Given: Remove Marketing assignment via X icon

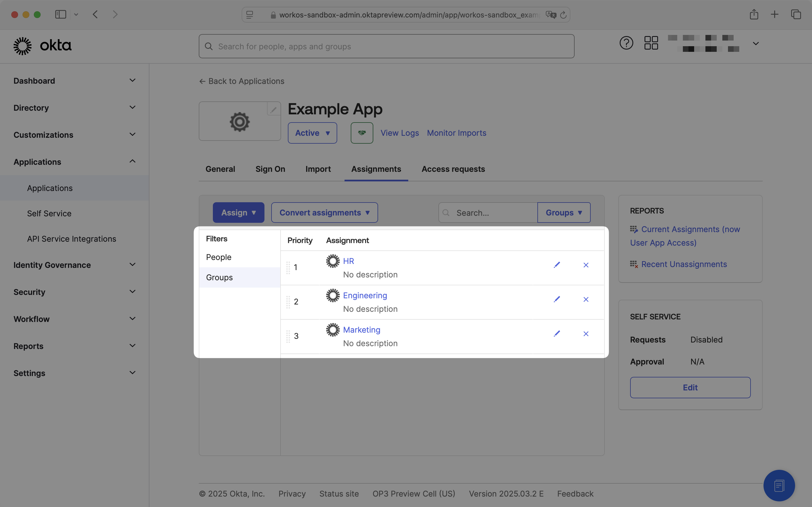Looking at the screenshot, I should click(586, 334).
